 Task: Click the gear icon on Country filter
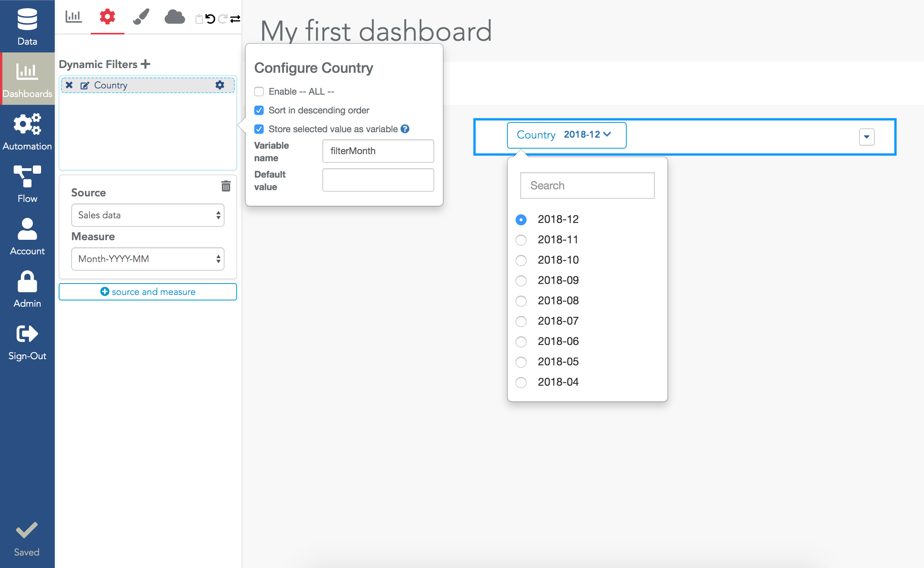(x=220, y=85)
